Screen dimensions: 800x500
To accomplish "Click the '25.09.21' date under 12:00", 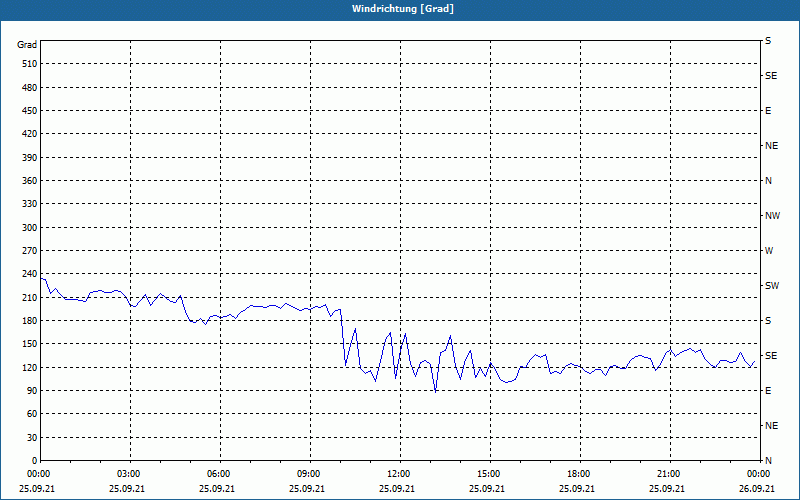I will [397, 488].
